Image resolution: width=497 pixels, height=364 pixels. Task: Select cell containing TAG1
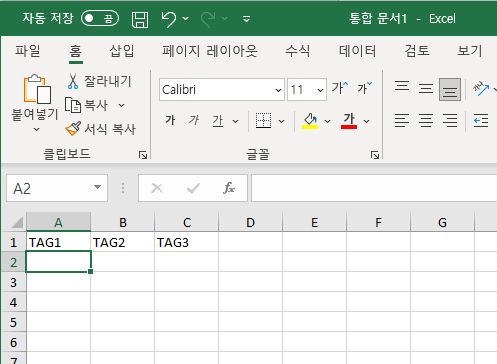click(58, 242)
